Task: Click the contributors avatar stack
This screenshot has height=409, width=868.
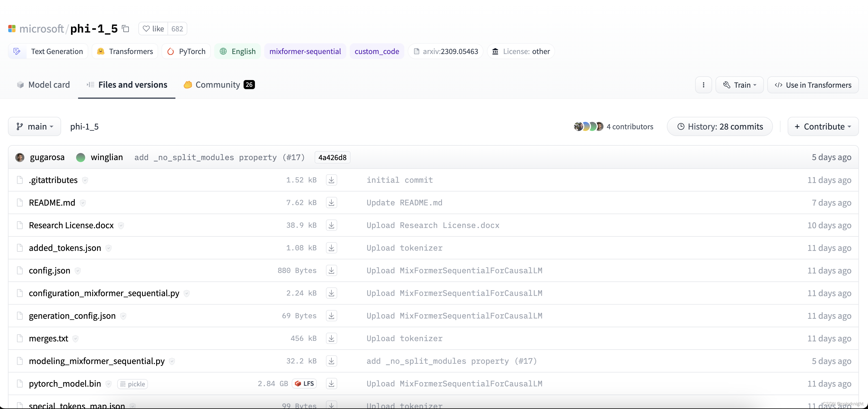Action: click(x=588, y=127)
